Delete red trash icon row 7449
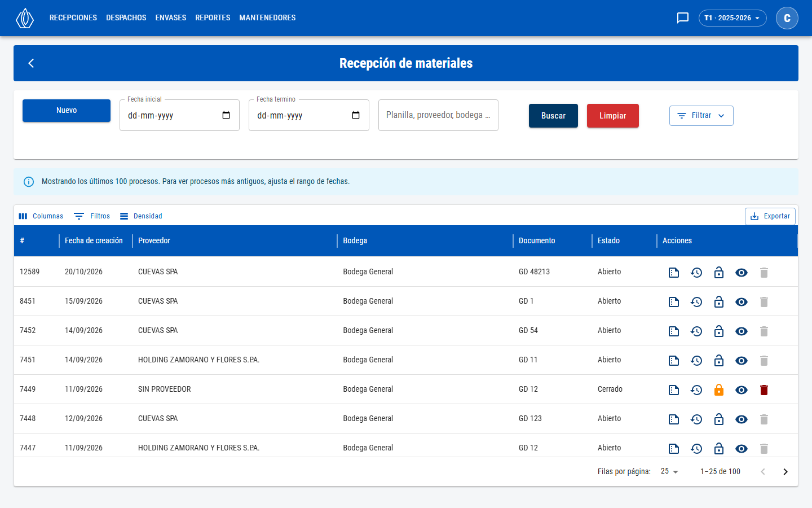812x508 pixels. pos(764,390)
